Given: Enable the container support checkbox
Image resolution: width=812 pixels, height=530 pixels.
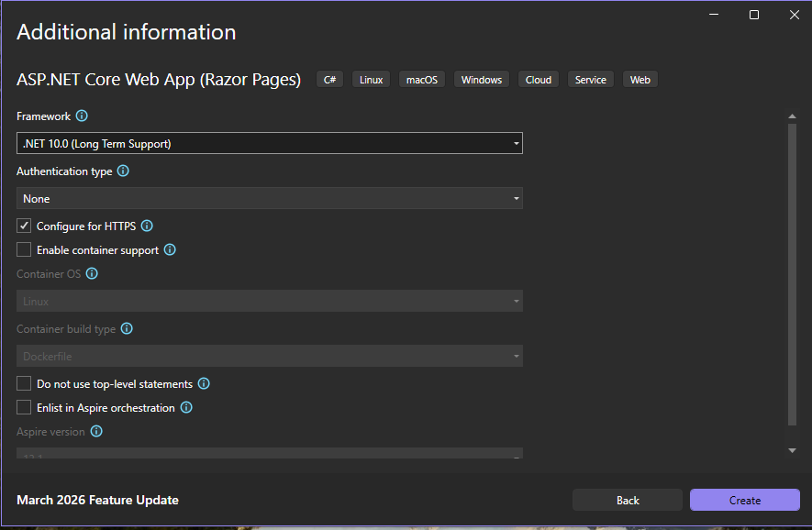Looking at the screenshot, I should pyautogui.click(x=24, y=249).
